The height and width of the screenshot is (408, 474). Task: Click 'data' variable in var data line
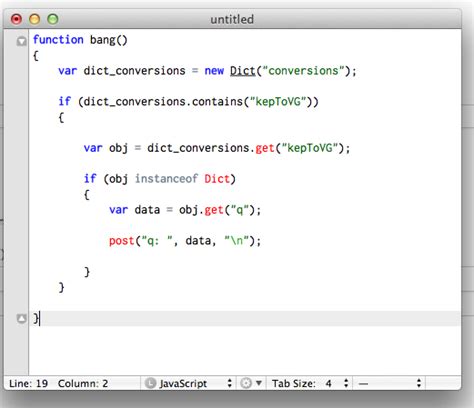click(x=147, y=210)
